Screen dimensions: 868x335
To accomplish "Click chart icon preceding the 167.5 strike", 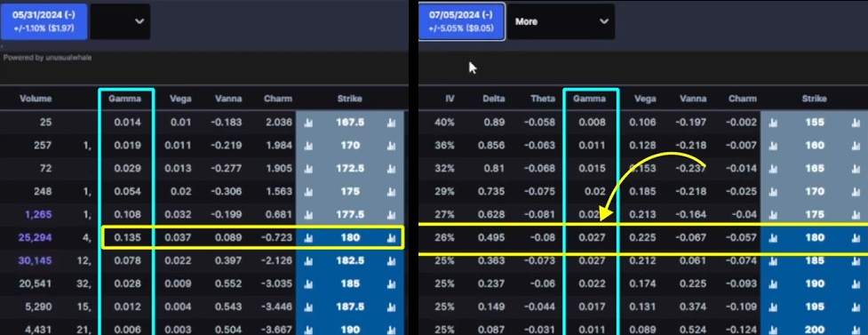I will (309, 123).
